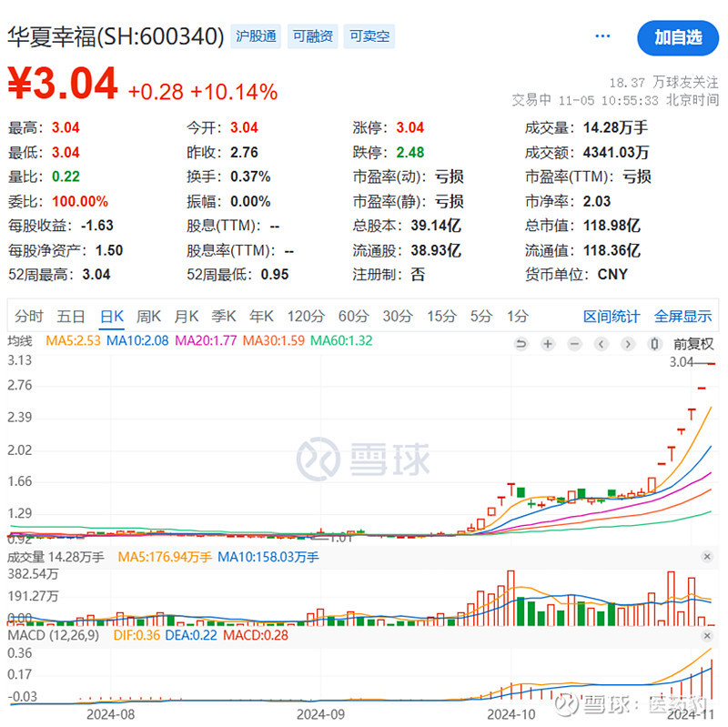This screenshot has height=727, width=728.
Task: Click the MACD (12,26,9) indicator label
Action: click(x=54, y=635)
